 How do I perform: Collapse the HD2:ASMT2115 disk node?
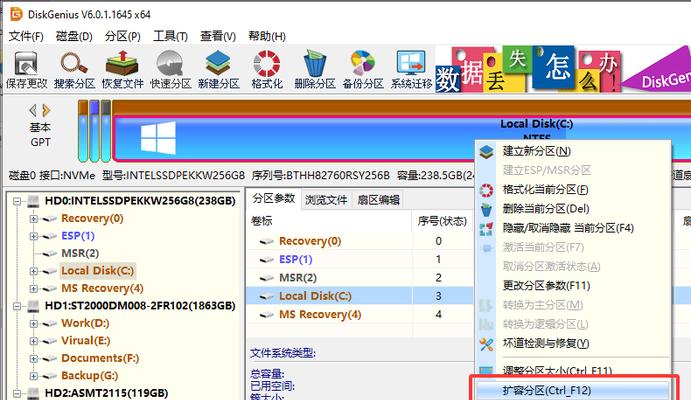tap(17, 393)
